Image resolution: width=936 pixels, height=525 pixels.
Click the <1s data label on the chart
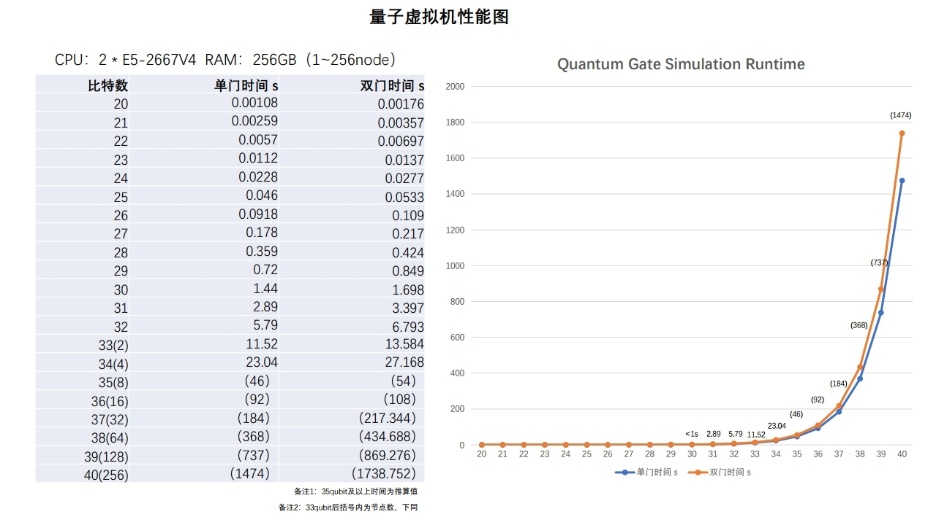point(691,433)
